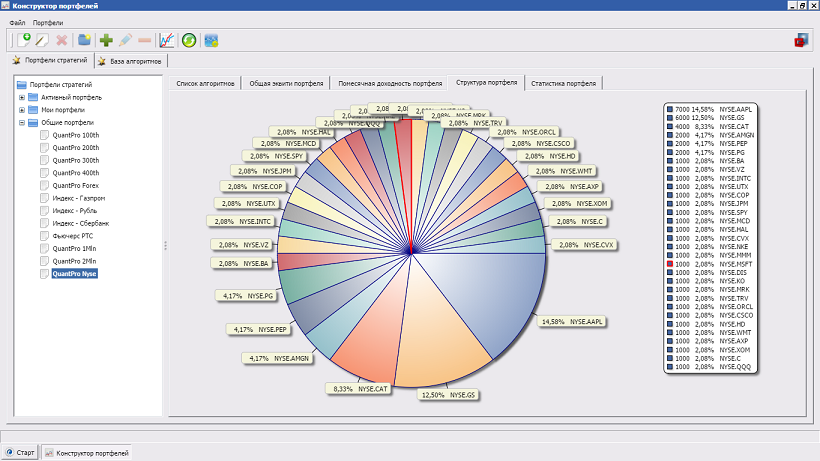Click the Старт button in the taskbar
The height and width of the screenshot is (461, 820).
coord(22,453)
